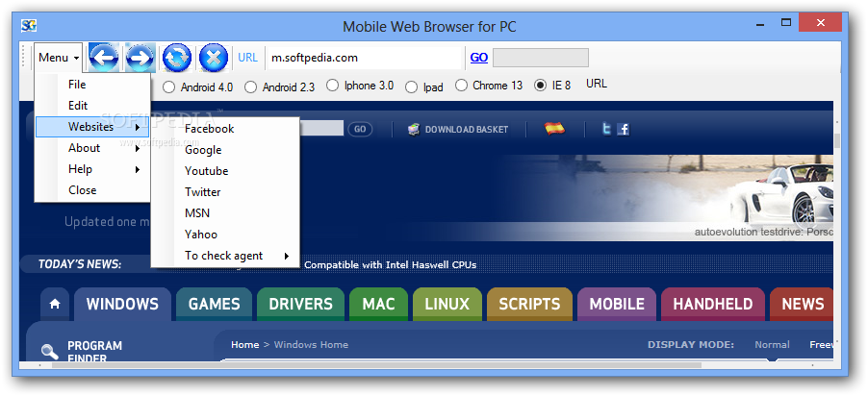Screen dimensions: 868x396
Task: Click the SG application icon in title bar
Action: [29, 25]
